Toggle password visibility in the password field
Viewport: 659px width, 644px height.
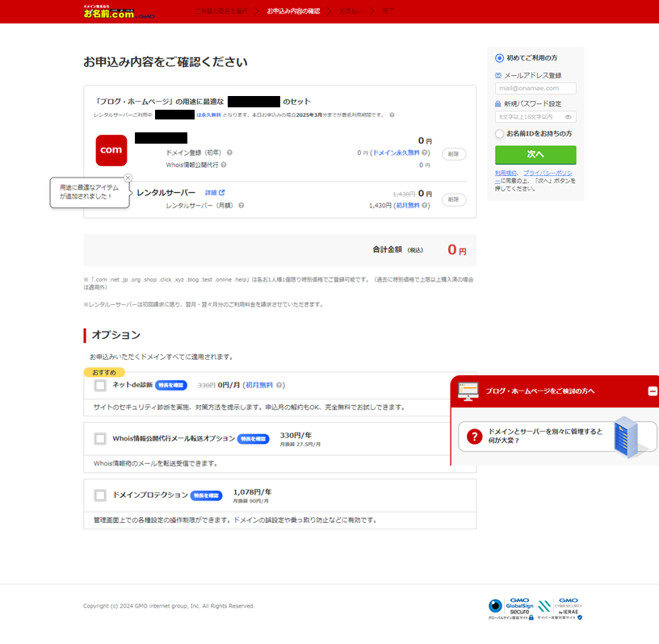click(x=568, y=116)
